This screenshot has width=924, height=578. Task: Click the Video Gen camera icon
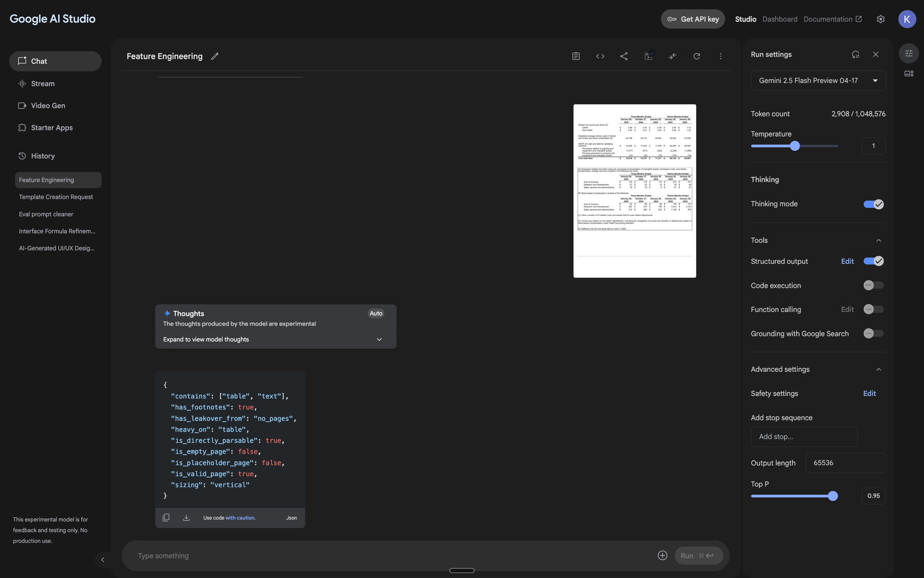[x=22, y=105]
